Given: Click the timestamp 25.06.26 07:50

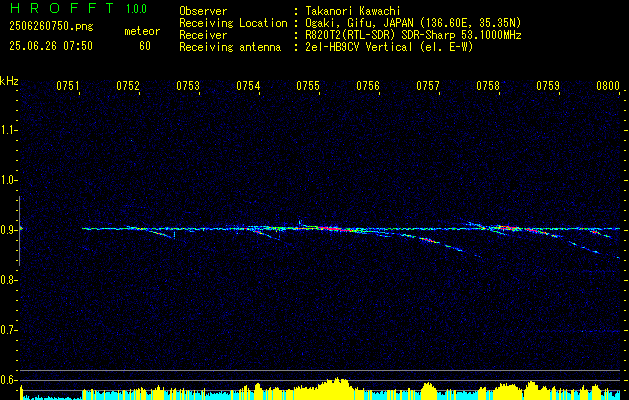Looking at the screenshot, I should 51,46.
